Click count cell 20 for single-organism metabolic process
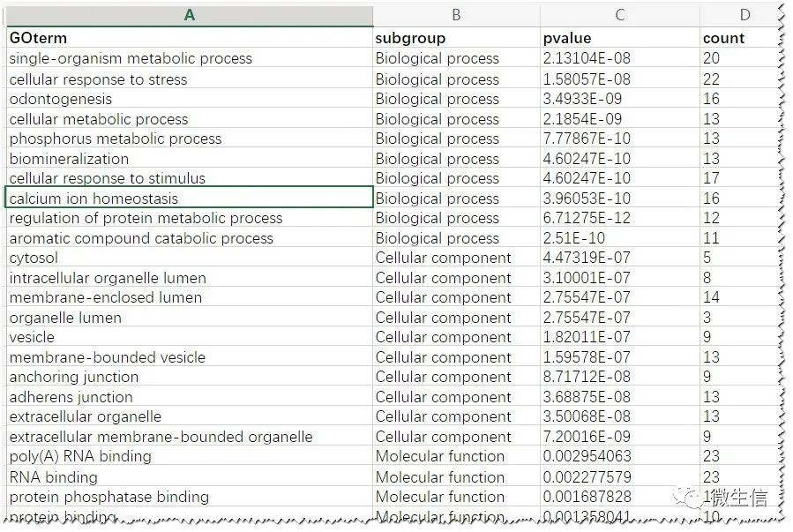The width and height of the screenshot is (793, 532). [741, 58]
